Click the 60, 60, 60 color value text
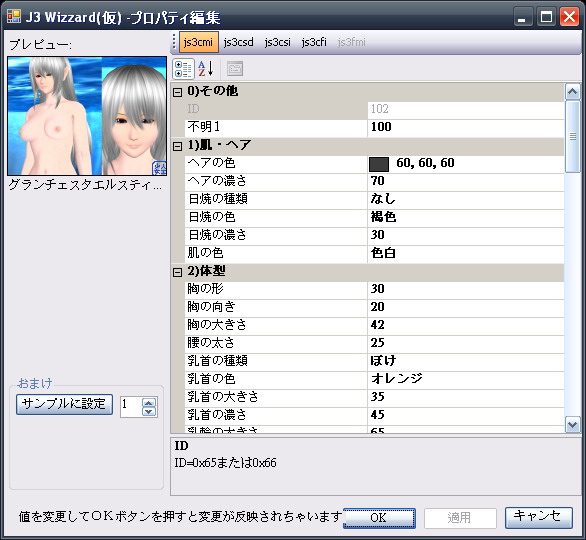The width and height of the screenshot is (586, 540). click(425, 163)
